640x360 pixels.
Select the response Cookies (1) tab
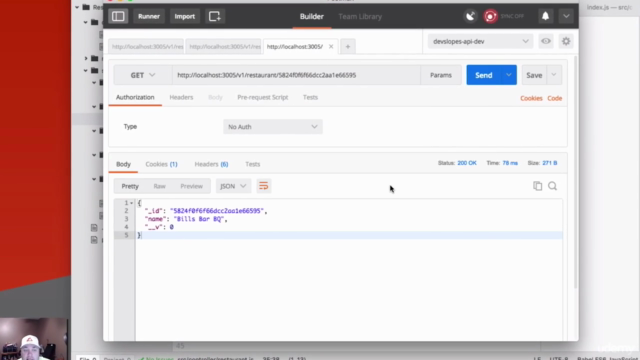click(x=161, y=164)
